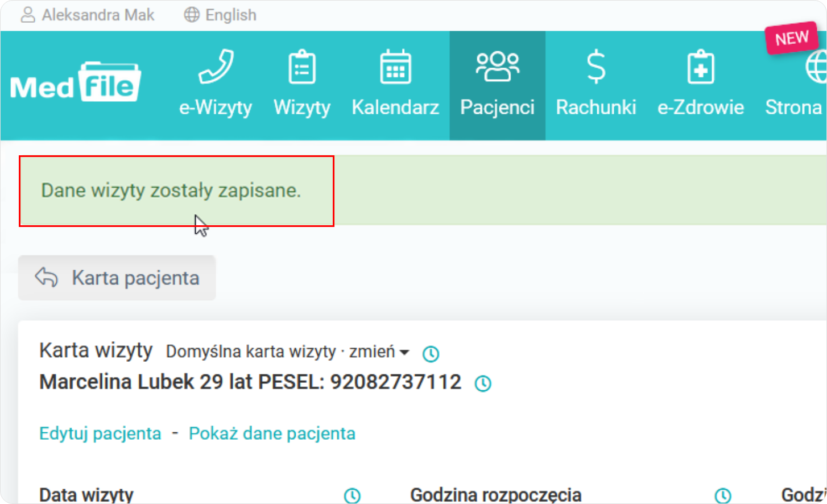
Task: Click the Wizyty clipboard icon
Action: (x=302, y=67)
